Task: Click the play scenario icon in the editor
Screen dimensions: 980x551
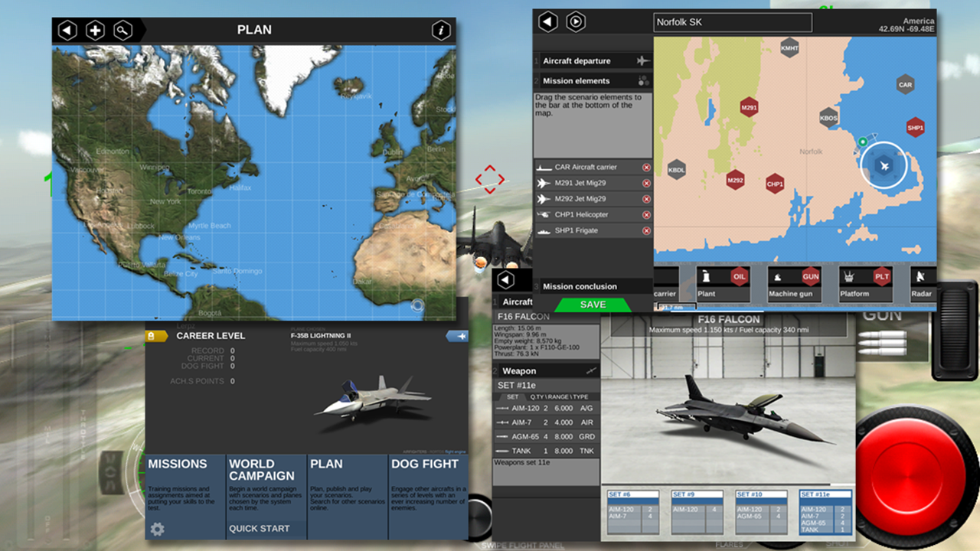Action: (575, 21)
